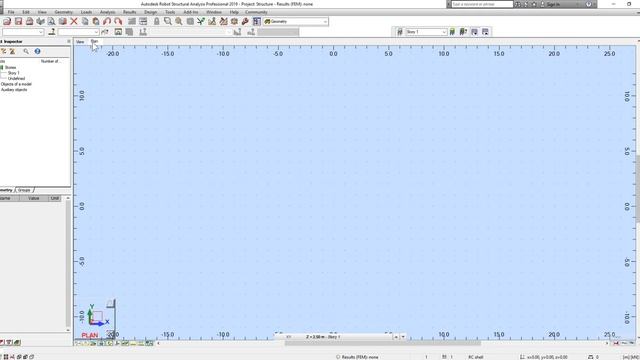Click the story down arrow icon

pos(474,32)
